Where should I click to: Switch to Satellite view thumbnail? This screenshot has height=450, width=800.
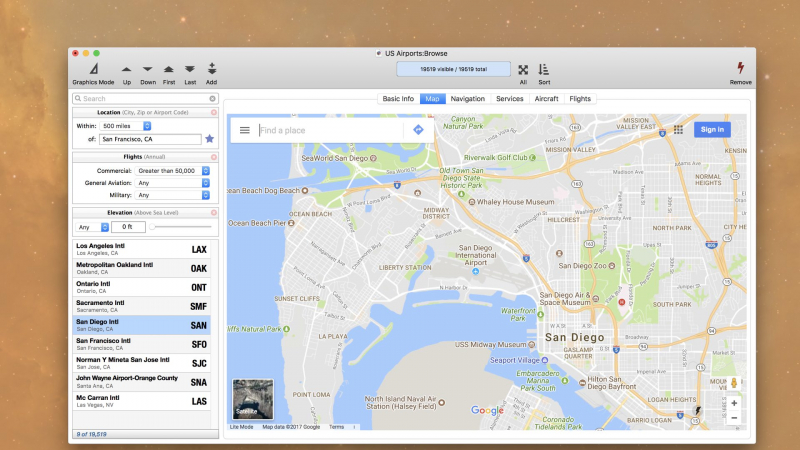253,399
